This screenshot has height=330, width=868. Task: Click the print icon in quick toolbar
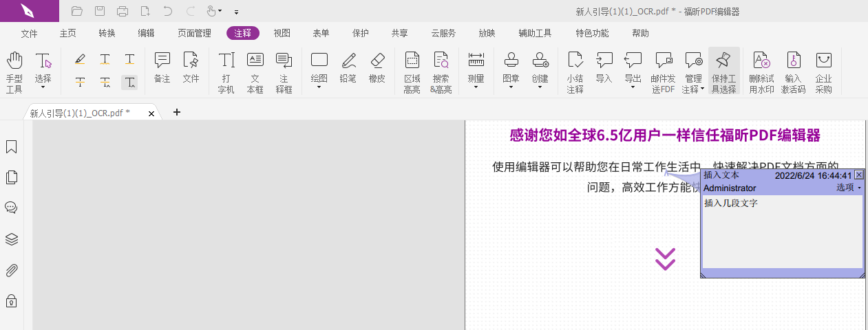click(123, 11)
